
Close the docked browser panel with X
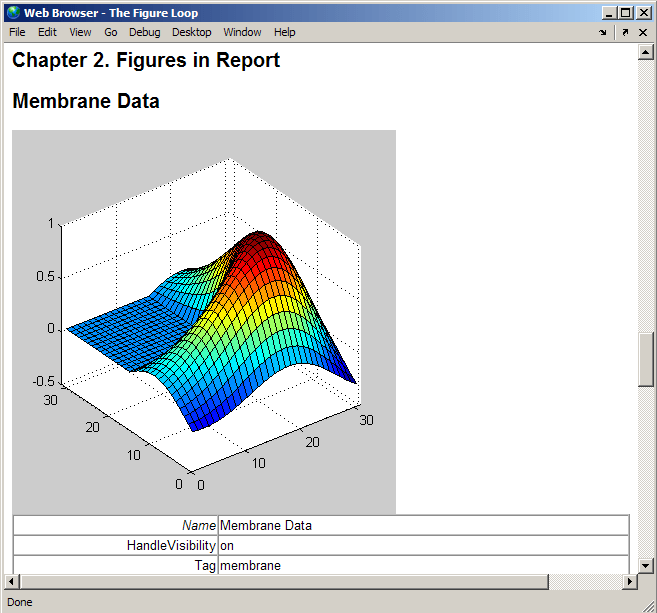(x=643, y=32)
